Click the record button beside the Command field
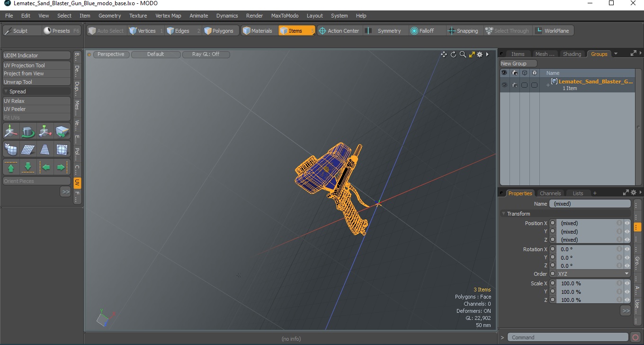This screenshot has height=345, width=644. tap(635, 337)
